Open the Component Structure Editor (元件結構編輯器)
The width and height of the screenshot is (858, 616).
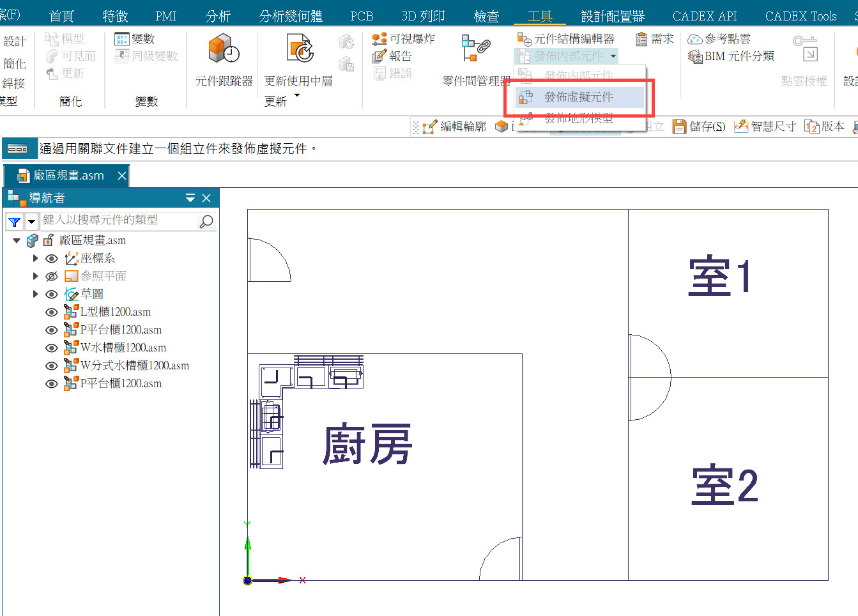tap(566, 39)
